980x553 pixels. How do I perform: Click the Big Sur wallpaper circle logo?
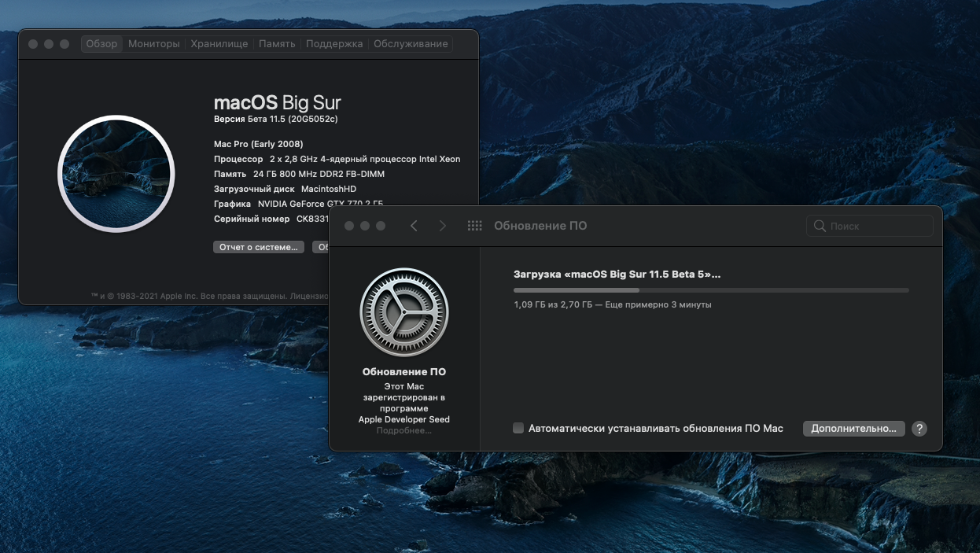point(116,174)
